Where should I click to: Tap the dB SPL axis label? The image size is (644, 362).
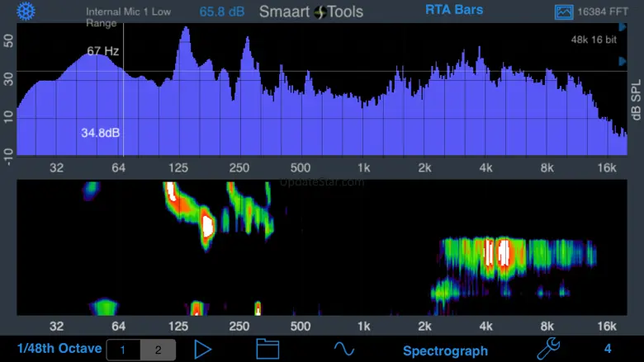tap(636, 101)
